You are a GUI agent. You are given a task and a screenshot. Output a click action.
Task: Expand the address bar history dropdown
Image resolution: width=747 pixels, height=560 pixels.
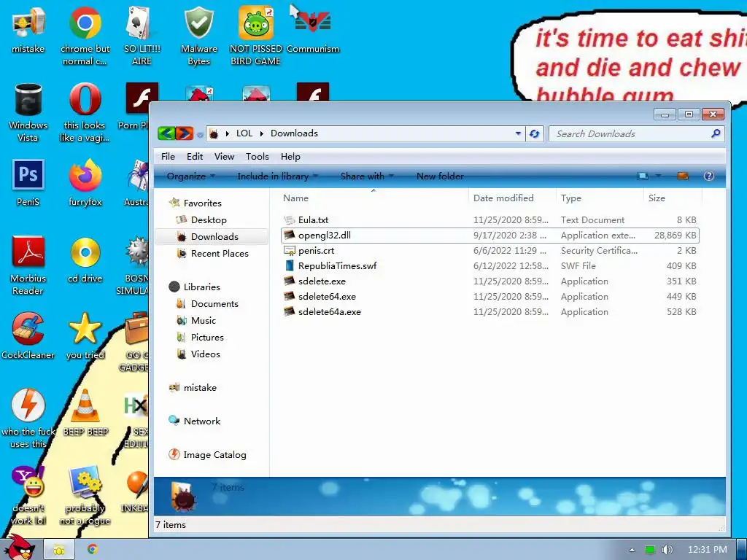(518, 134)
